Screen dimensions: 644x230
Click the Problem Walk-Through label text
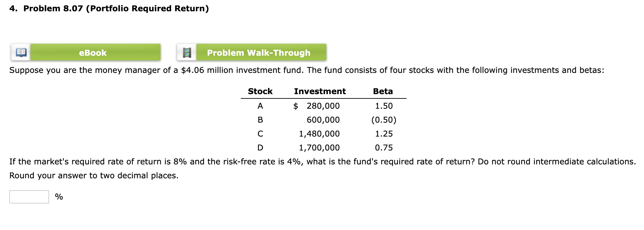259,52
